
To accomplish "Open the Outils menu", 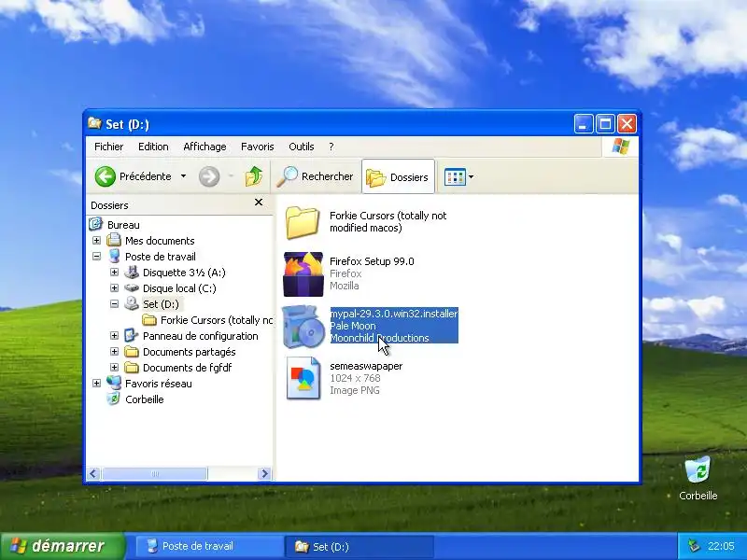I will (301, 147).
